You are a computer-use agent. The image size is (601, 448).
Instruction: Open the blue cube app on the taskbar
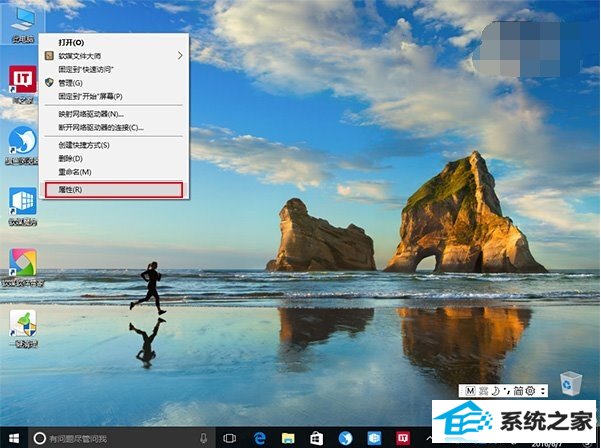(x=374, y=438)
